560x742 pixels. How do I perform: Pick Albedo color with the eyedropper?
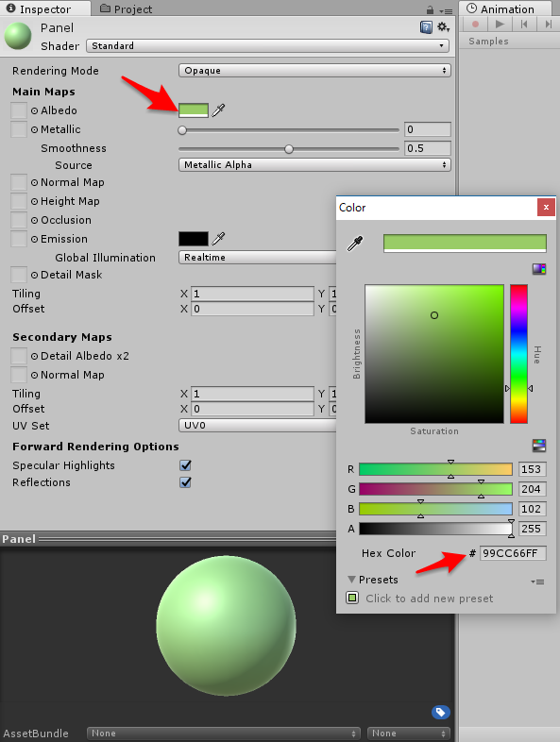click(218, 110)
